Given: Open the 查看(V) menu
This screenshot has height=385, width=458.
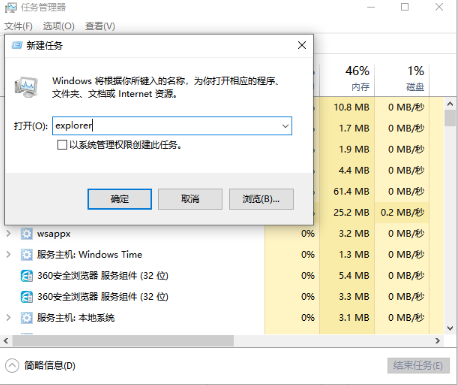Looking at the screenshot, I should click(100, 26).
